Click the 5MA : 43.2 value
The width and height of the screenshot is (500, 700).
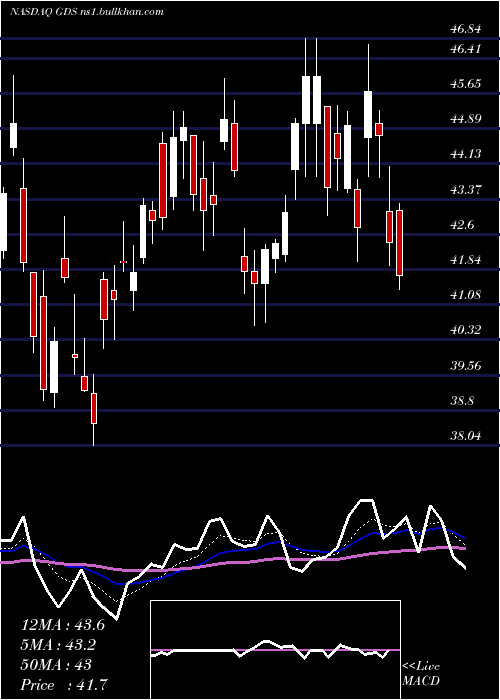coord(58,645)
